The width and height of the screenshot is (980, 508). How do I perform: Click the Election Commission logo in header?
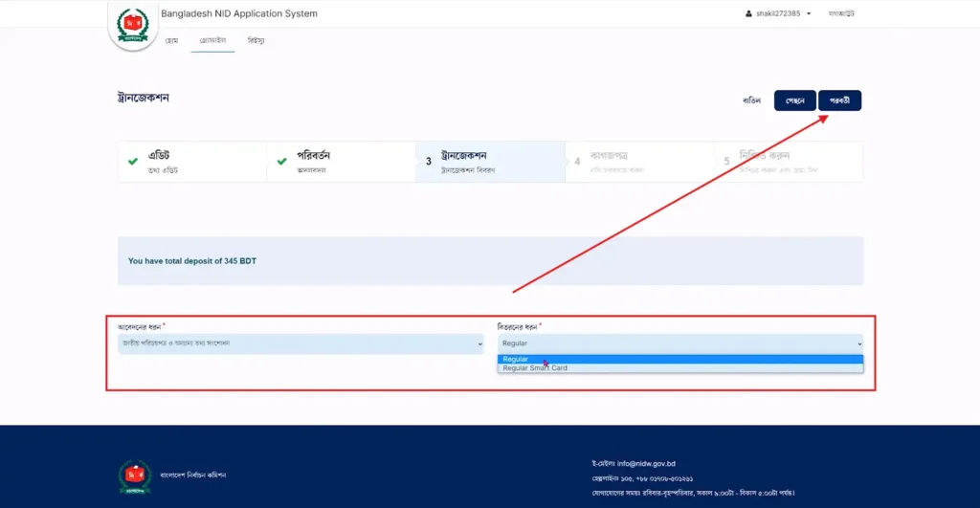[x=132, y=25]
